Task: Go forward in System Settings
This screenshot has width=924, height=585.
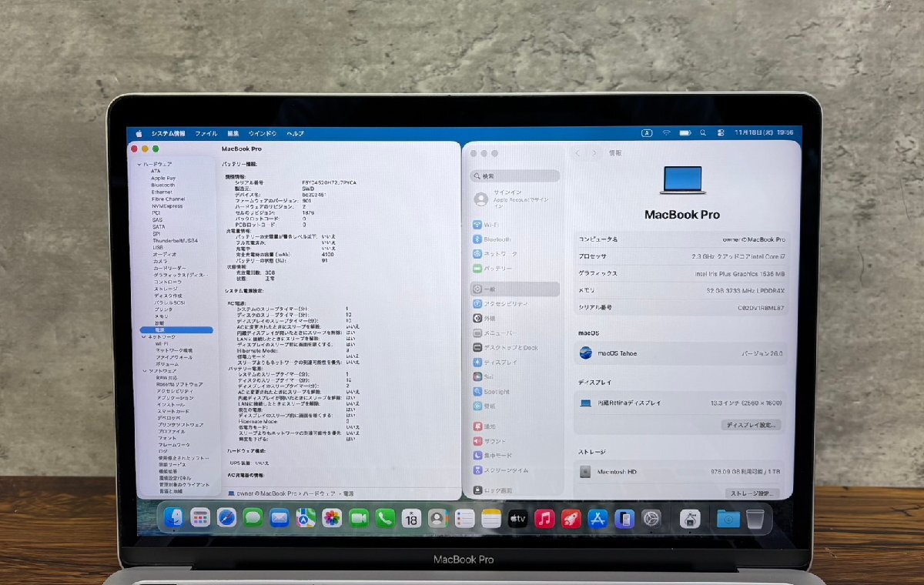Action: (x=594, y=153)
